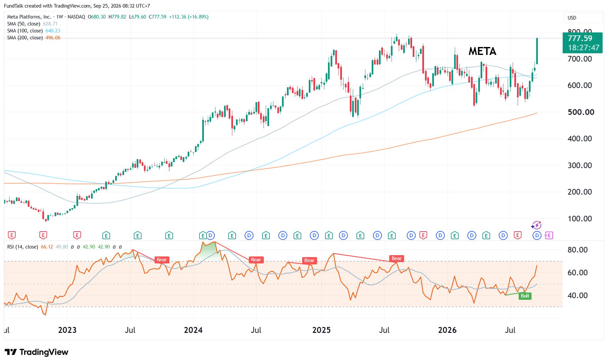The image size is (608, 364).
Task: Click the 100.00 price axis label
Action: [x=580, y=219]
